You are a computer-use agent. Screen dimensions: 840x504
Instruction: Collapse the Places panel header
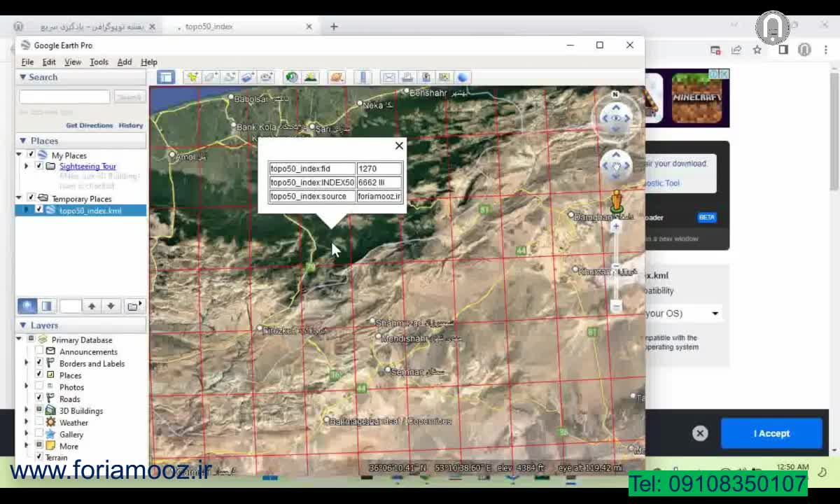(23, 141)
